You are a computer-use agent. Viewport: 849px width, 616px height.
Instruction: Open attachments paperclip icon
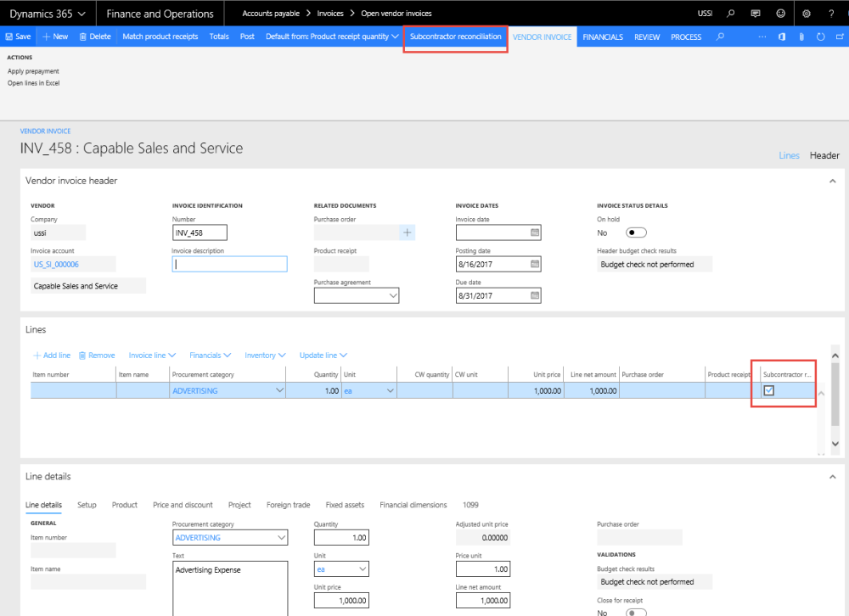point(801,36)
